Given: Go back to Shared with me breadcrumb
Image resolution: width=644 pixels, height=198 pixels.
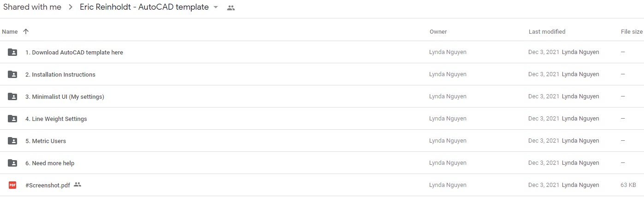Looking at the screenshot, I should click(x=32, y=7).
